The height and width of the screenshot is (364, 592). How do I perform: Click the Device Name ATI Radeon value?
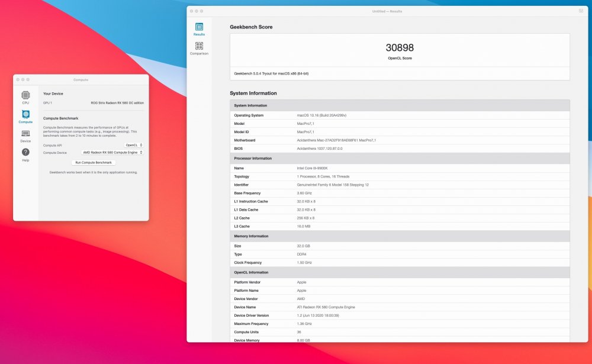pyautogui.click(x=326, y=307)
